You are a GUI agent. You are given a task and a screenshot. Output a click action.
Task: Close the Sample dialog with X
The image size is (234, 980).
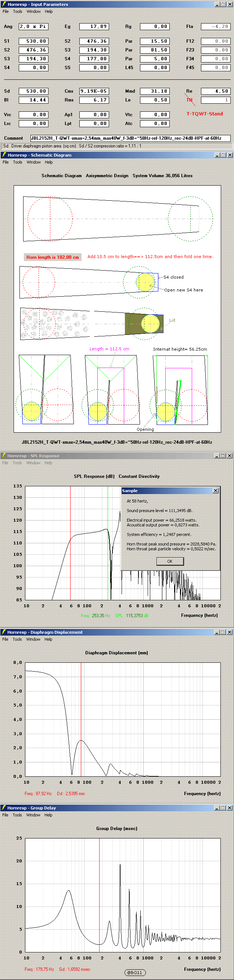[x=215, y=491]
